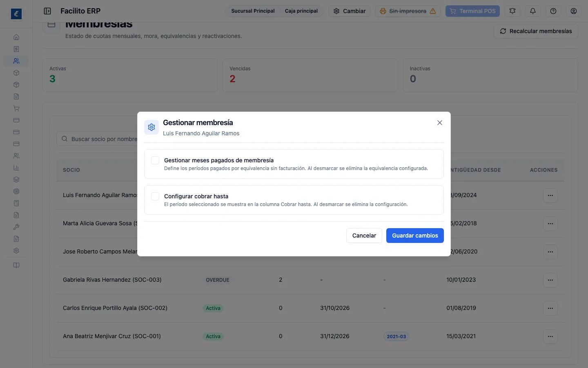Open the Terminal POS button
The width and height of the screenshot is (588, 368).
pos(473,11)
